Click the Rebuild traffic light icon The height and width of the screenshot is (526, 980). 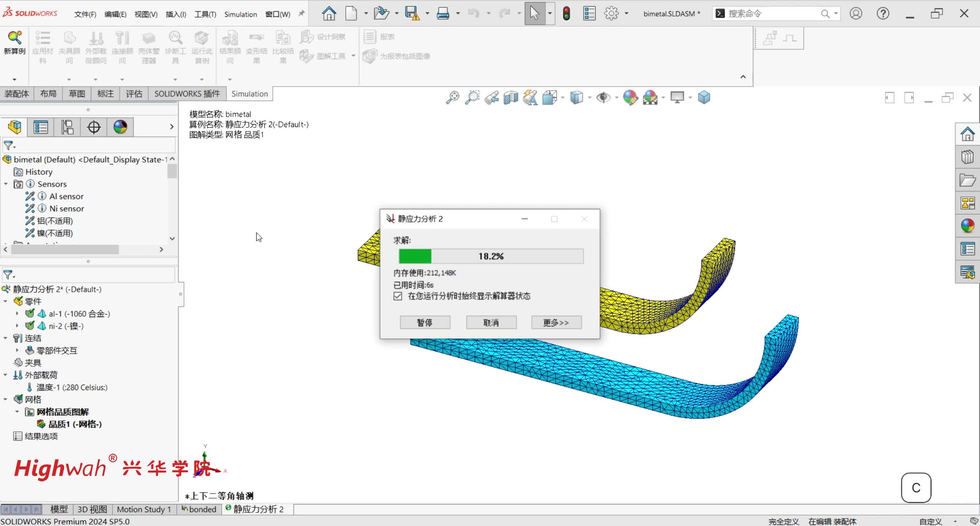(x=566, y=14)
